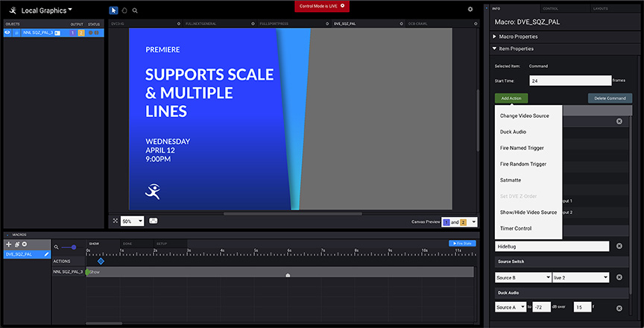Activate the canvas zoom magnifier tool
This screenshot has height=328, width=644.
pyautogui.click(x=135, y=10)
